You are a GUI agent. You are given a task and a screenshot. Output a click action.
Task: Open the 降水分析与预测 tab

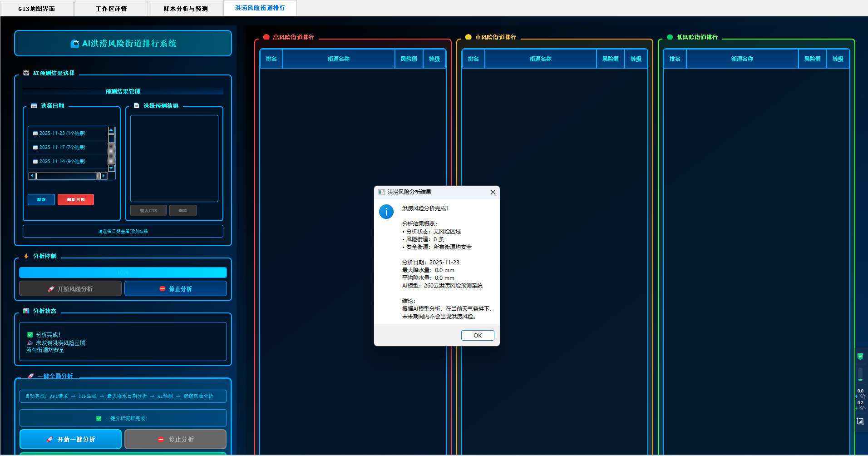click(186, 9)
